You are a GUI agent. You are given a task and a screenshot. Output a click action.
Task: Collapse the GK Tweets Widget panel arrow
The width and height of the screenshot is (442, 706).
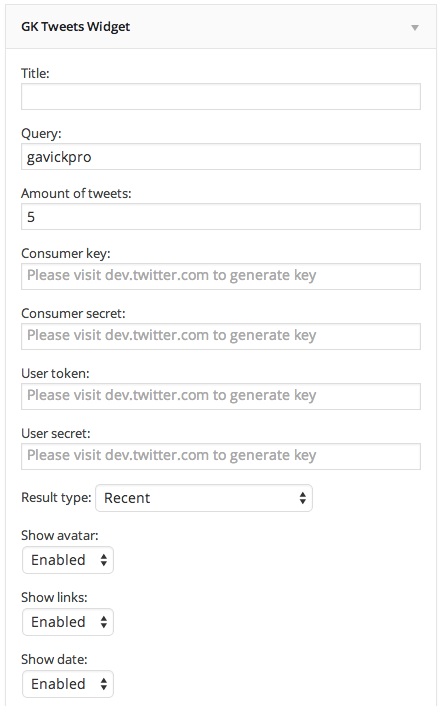tap(415, 28)
